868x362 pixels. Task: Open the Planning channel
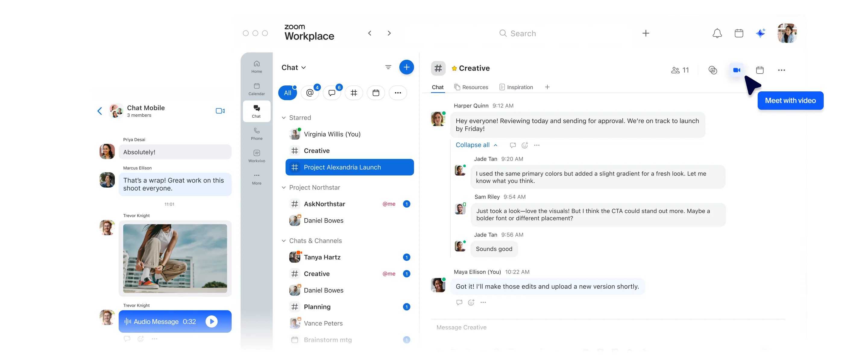(349, 307)
